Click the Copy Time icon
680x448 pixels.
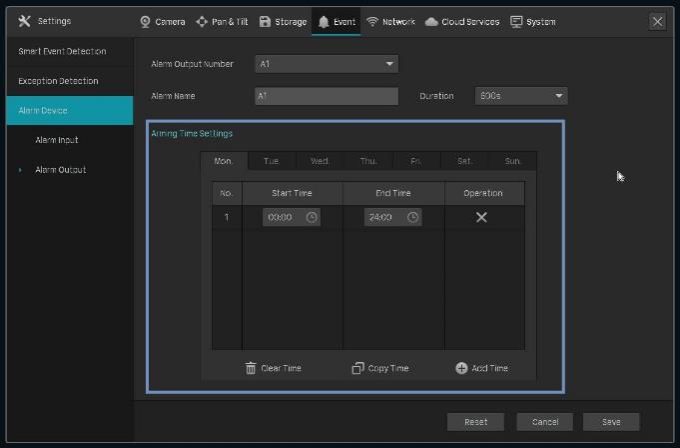(x=358, y=368)
